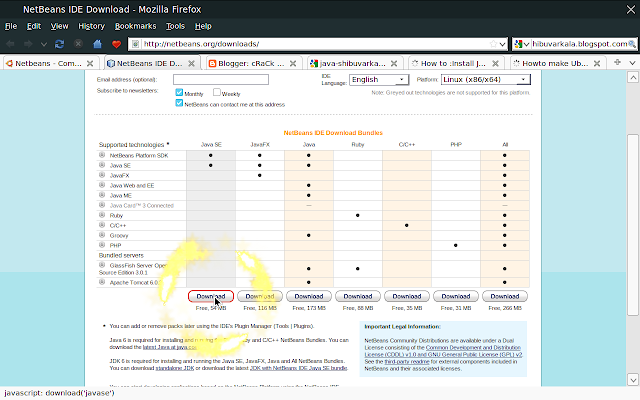
Task: Close the Netbeans - Com... tab
Action: pyautogui.click(x=90, y=63)
